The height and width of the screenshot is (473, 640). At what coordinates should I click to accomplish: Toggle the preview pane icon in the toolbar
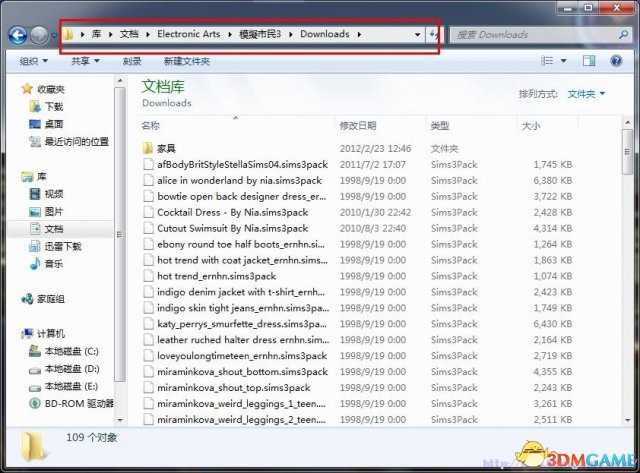tap(589, 61)
